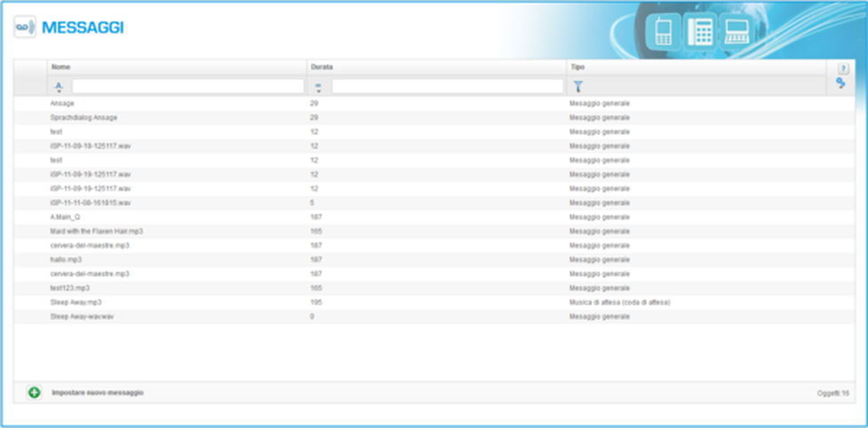Click the blue chain icon below help
This screenshot has width=868, height=428.
coord(840,83)
